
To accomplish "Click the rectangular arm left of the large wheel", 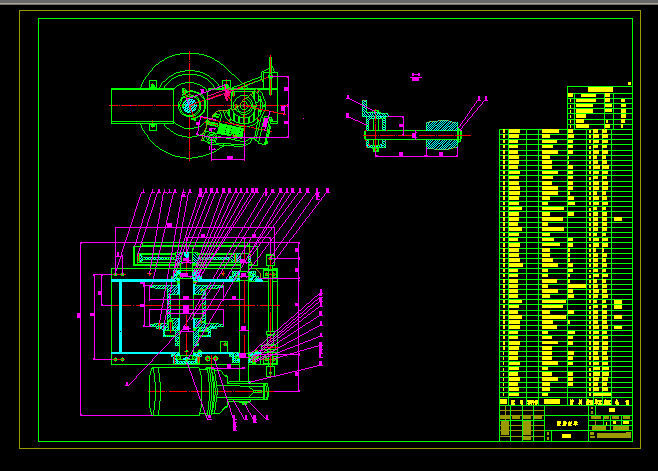I will [x=142, y=106].
